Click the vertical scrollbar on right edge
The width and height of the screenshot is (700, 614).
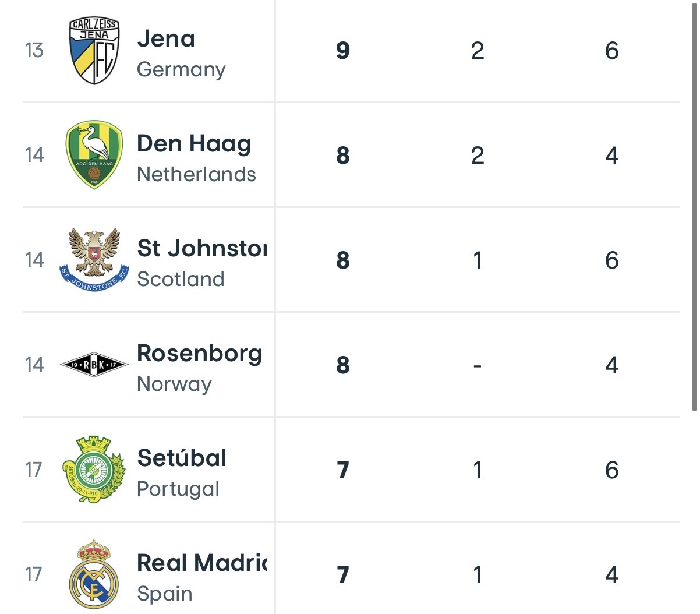point(695,205)
